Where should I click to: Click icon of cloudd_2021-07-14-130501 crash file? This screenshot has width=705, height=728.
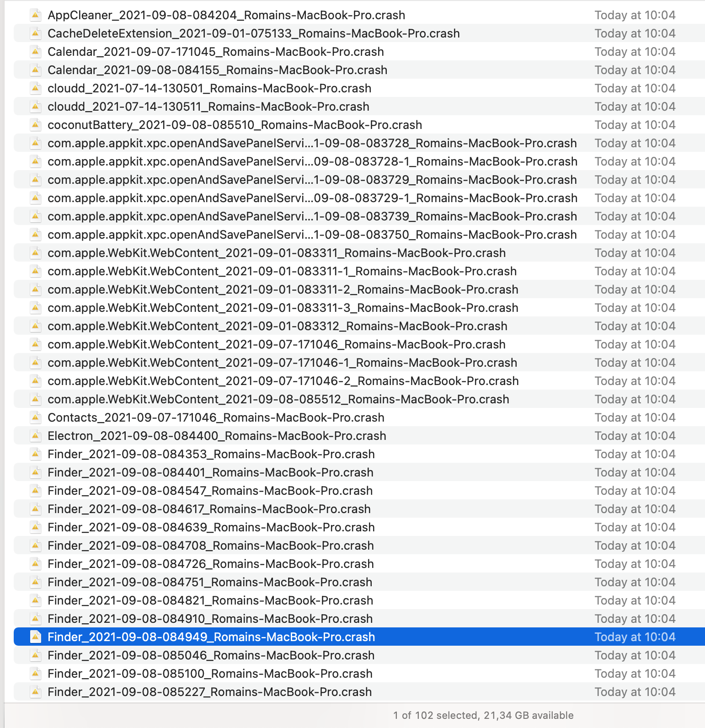pos(35,88)
